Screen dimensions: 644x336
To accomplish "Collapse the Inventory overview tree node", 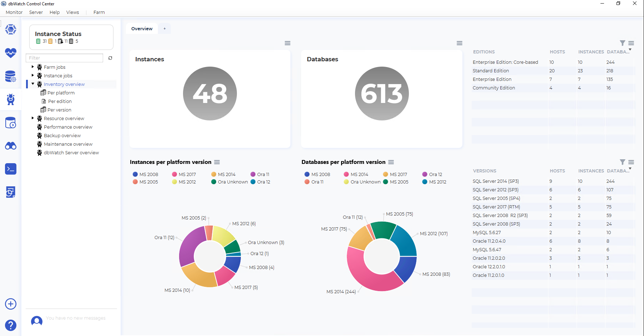I will pos(33,84).
